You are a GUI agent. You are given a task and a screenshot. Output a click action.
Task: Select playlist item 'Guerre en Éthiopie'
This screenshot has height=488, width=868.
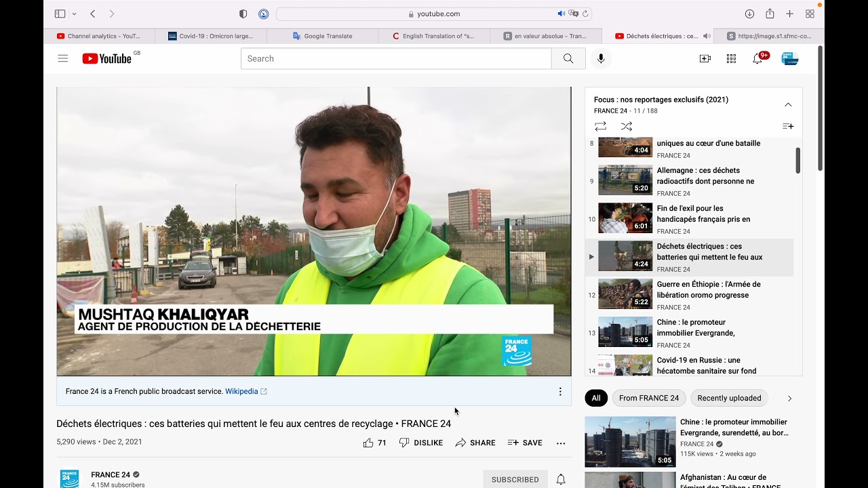[x=689, y=295]
